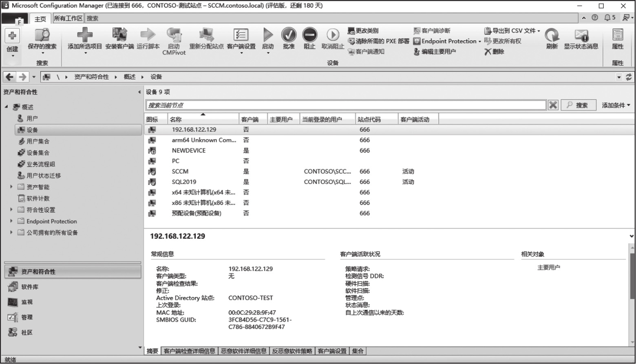Screen dimensions: 636x364
Task: Select the SQL2019 device row
Action: pos(389,182)
